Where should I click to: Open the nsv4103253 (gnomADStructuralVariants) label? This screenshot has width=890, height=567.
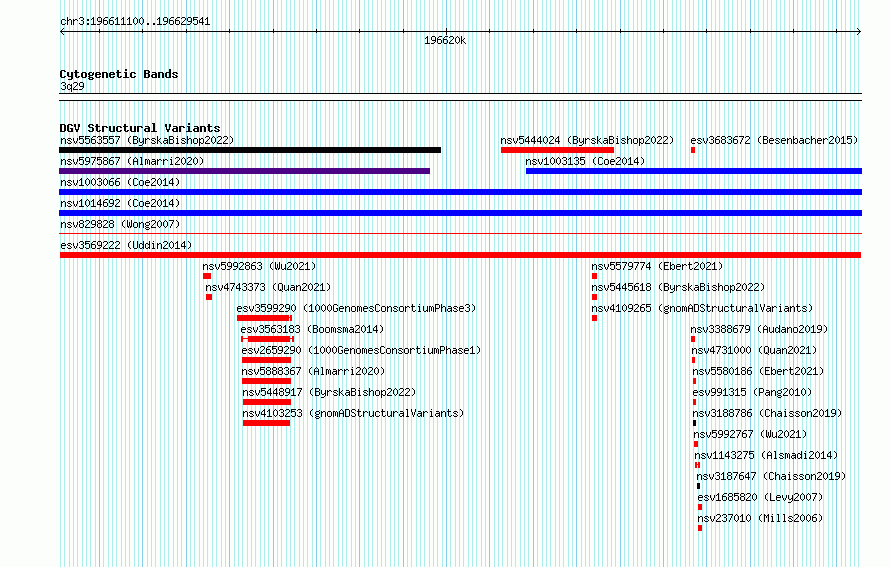(353, 413)
